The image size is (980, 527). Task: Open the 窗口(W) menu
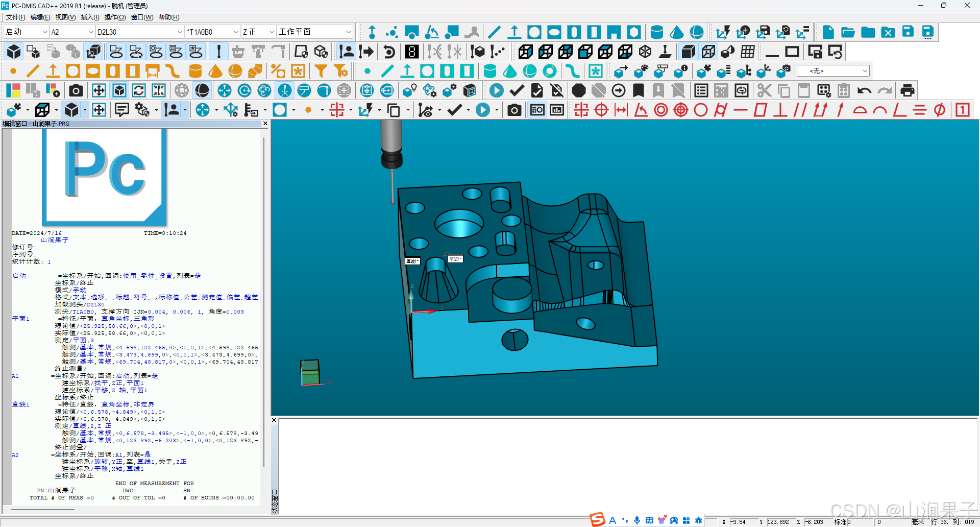pos(142,17)
